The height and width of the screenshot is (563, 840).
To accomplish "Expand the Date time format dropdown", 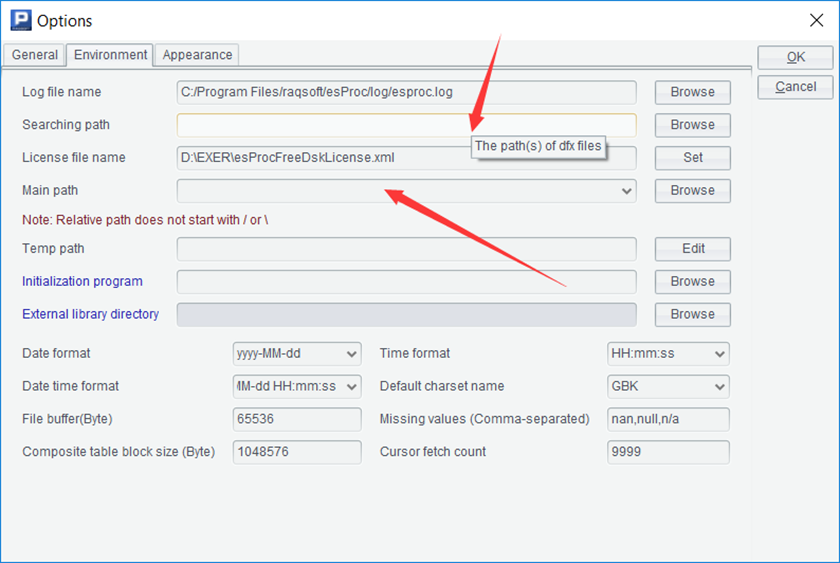I will point(351,386).
